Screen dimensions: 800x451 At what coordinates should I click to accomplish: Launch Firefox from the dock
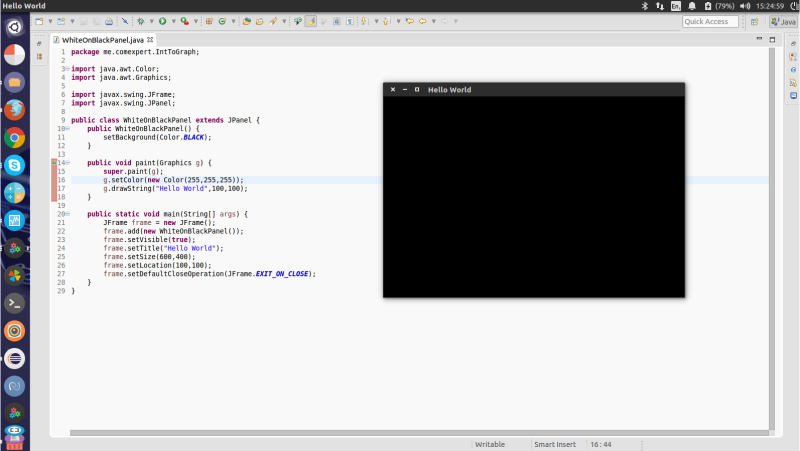(14, 110)
